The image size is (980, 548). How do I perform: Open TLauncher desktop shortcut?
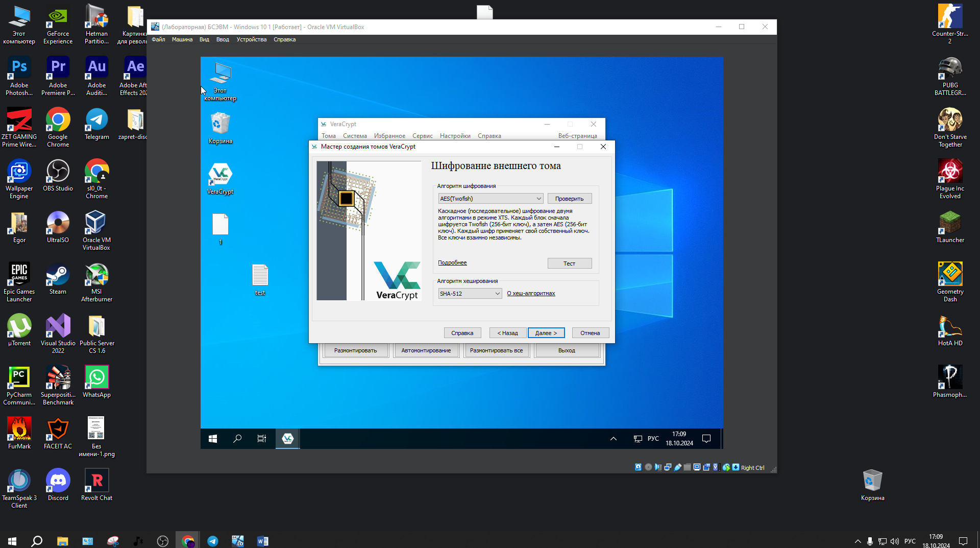[950, 227]
